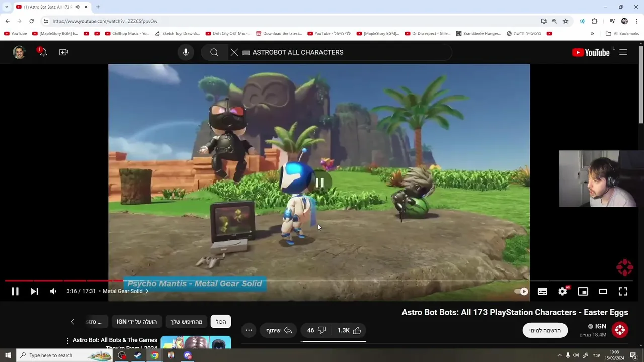Mute tab via speaker icon on tab

coord(77,7)
